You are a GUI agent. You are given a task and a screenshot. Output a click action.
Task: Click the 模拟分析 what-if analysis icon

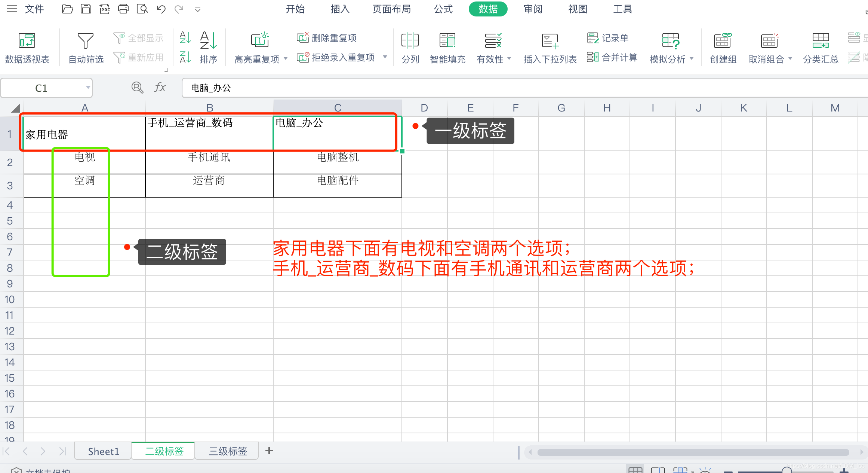[x=671, y=40]
